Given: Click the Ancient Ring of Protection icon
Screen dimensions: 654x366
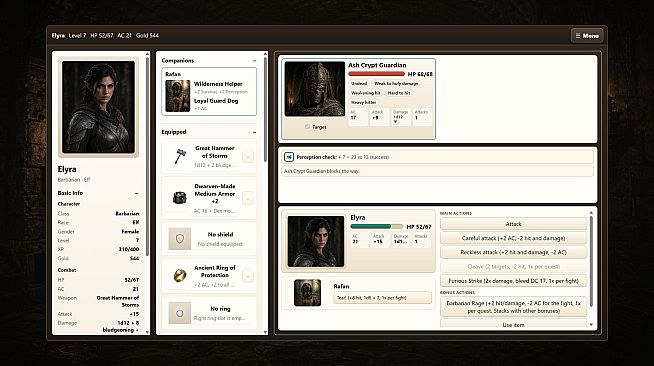Looking at the screenshot, I should click(180, 276).
